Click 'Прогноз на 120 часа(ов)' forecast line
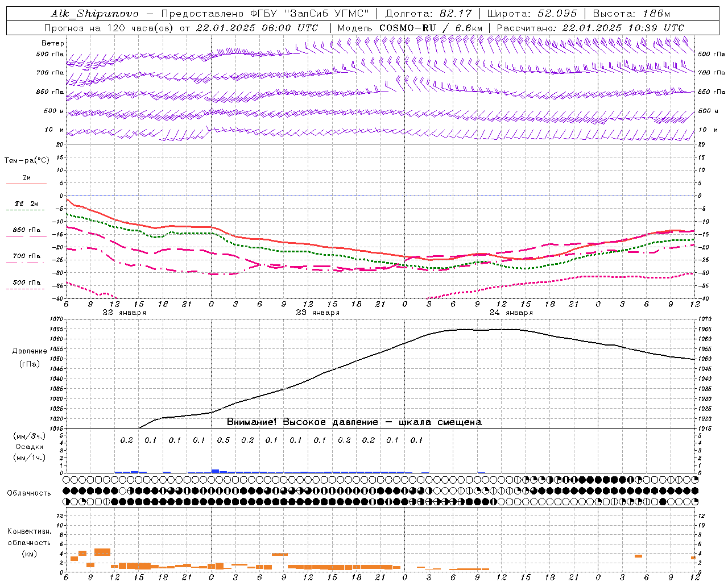Screen dimensions: 728x582 (109, 28)
